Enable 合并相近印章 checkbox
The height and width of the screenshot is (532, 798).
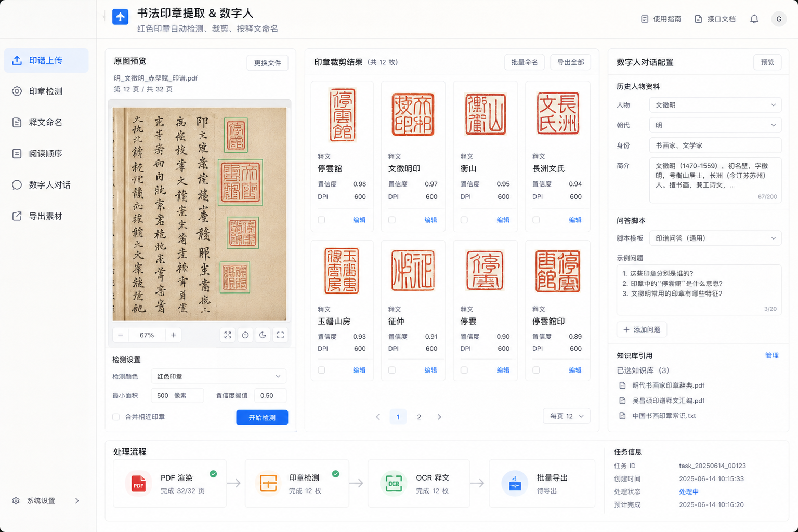point(116,417)
